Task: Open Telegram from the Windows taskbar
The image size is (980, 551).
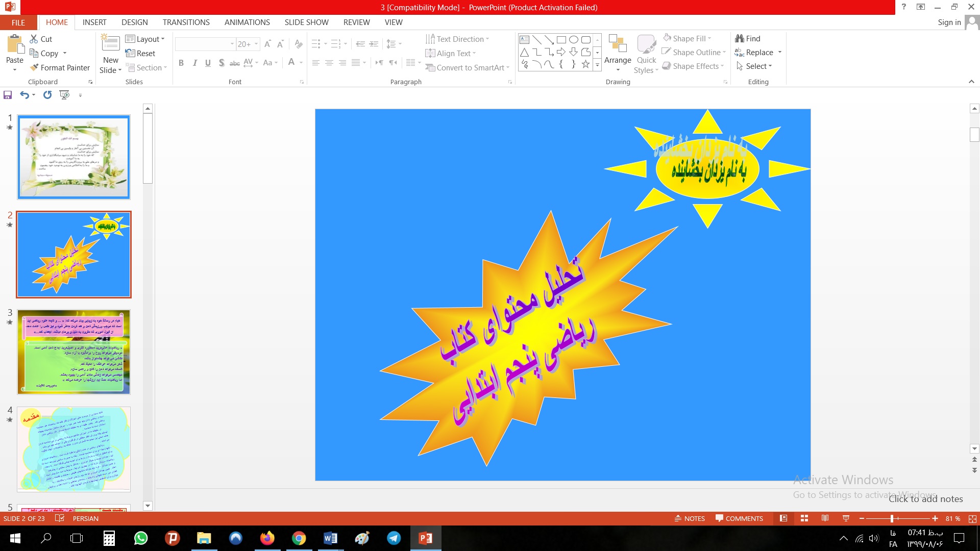Action: click(x=394, y=538)
